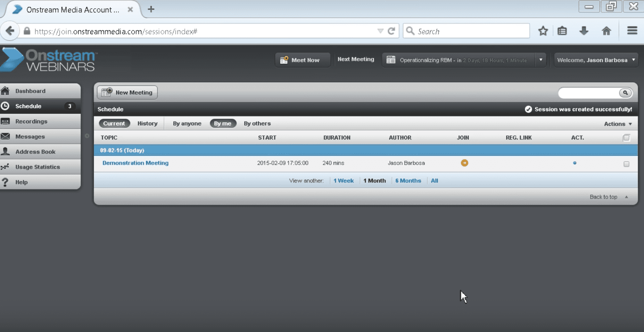Go to the browser home icon

tap(606, 31)
